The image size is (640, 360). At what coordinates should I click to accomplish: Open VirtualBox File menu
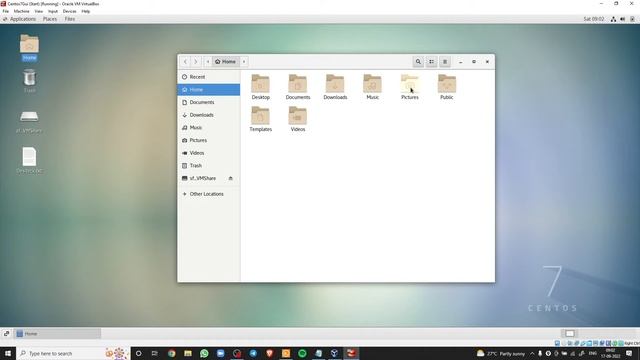click(x=6, y=11)
